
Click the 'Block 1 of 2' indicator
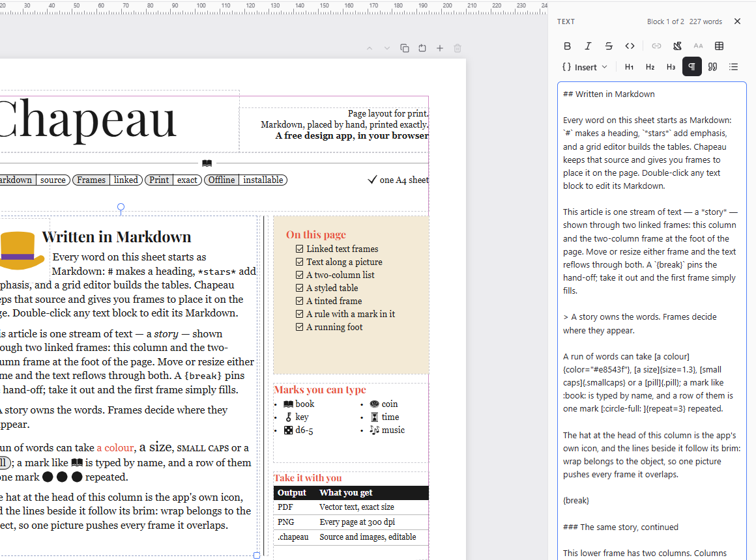[x=665, y=21]
